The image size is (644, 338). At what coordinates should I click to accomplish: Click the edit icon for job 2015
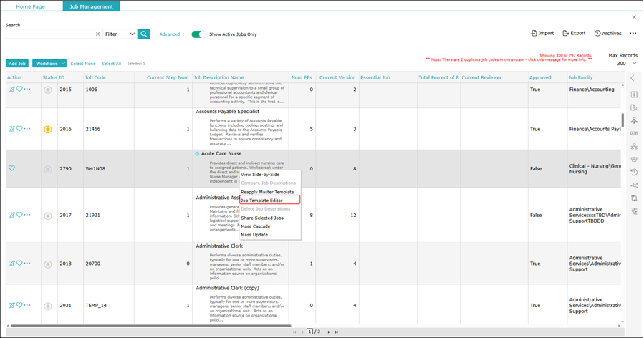point(11,89)
